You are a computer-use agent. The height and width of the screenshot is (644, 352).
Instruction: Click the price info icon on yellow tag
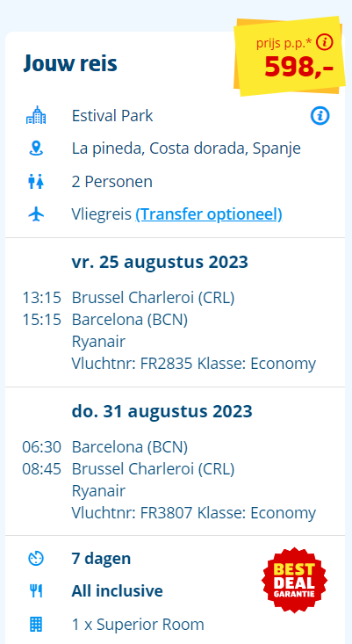tap(325, 42)
